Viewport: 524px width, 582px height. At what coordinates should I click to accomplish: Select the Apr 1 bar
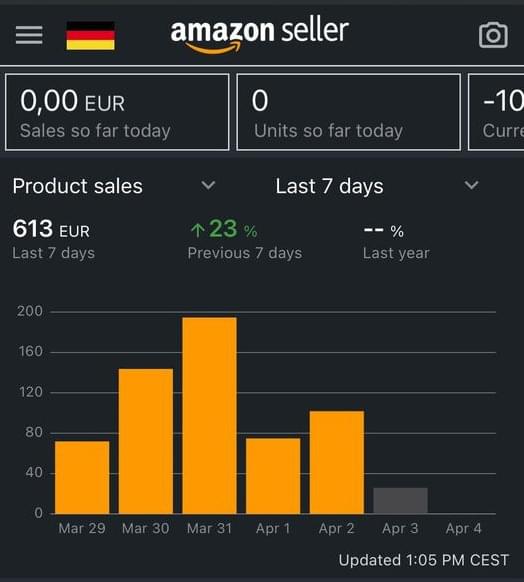coord(273,476)
